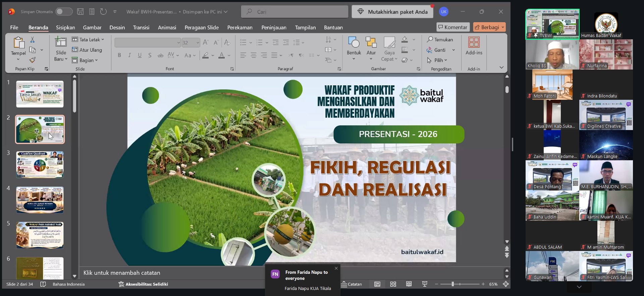Open the Add-ins icon
Screen dimensions: 644x296
tap(474, 42)
